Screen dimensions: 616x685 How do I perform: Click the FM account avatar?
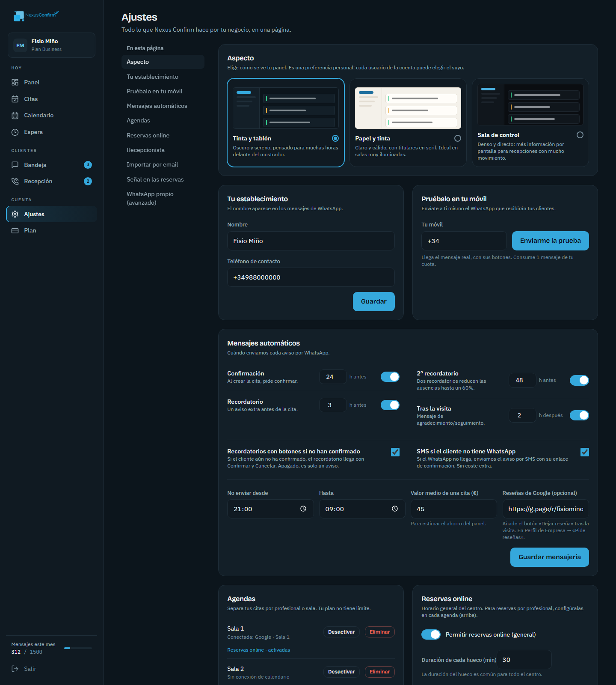point(20,45)
